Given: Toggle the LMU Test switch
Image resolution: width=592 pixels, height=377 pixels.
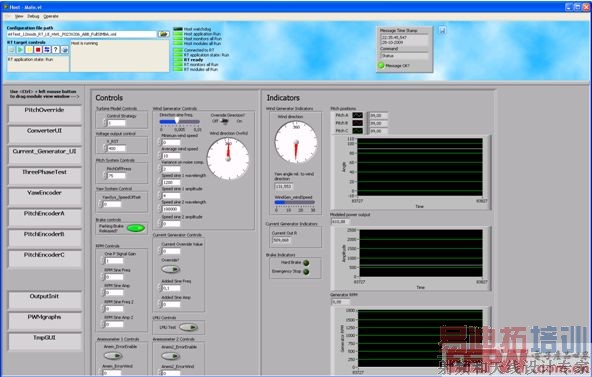Looking at the screenshot, I should [x=188, y=327].
